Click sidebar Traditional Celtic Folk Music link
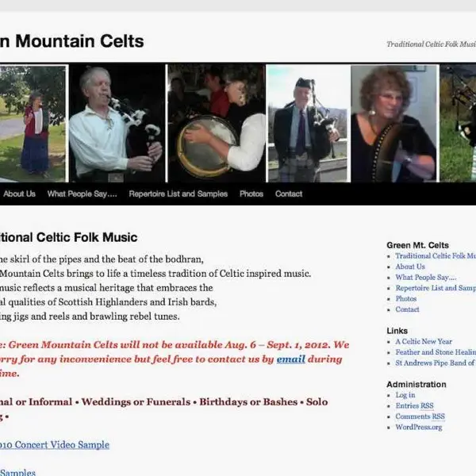This screenshot has width=476, height=476. tap(436, 256)
